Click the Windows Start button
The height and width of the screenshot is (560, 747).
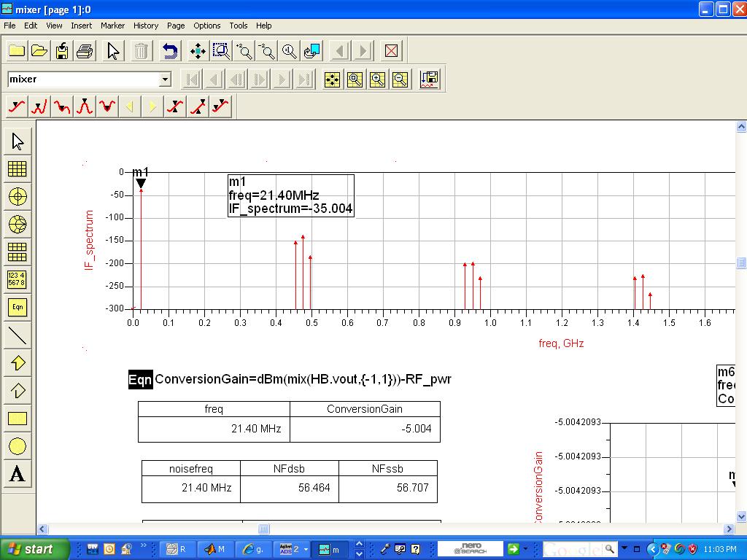(34, 549)
